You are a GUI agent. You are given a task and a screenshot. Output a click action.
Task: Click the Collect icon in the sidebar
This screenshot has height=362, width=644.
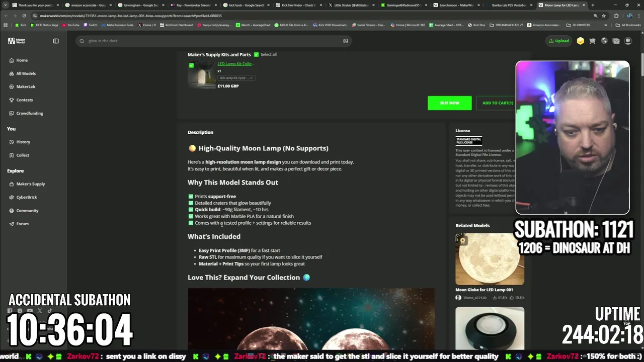coord(12,155)
